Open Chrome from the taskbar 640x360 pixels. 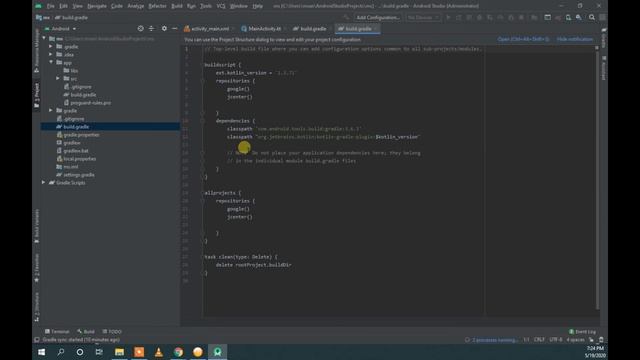[x=178, y=352]
